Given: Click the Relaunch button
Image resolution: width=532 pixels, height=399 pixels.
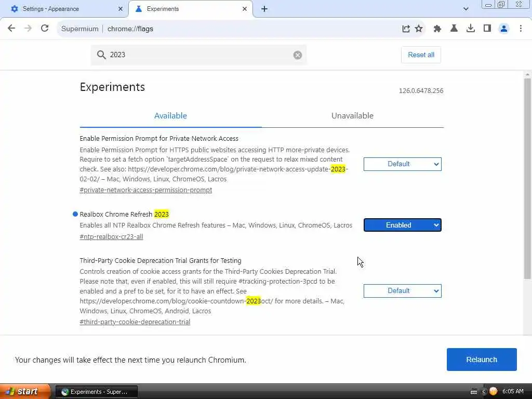Looking at the screenshot, I should tap(482, 360).
